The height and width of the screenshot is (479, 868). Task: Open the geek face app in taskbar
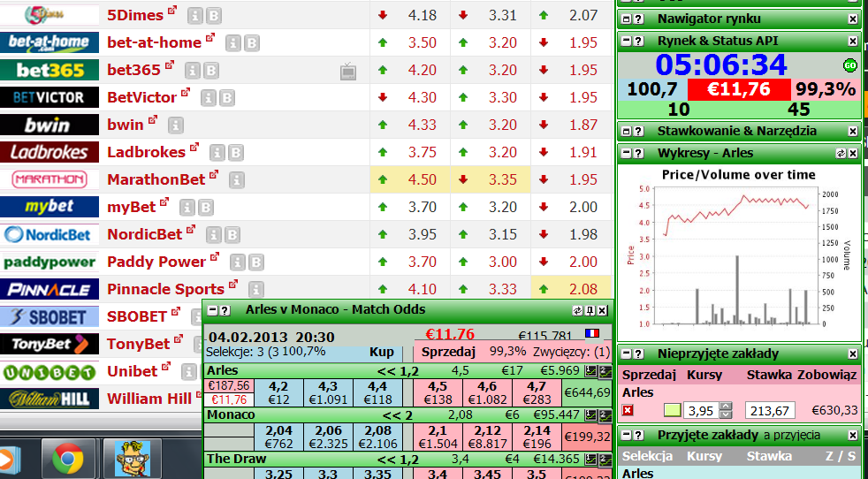coord(133,459)
